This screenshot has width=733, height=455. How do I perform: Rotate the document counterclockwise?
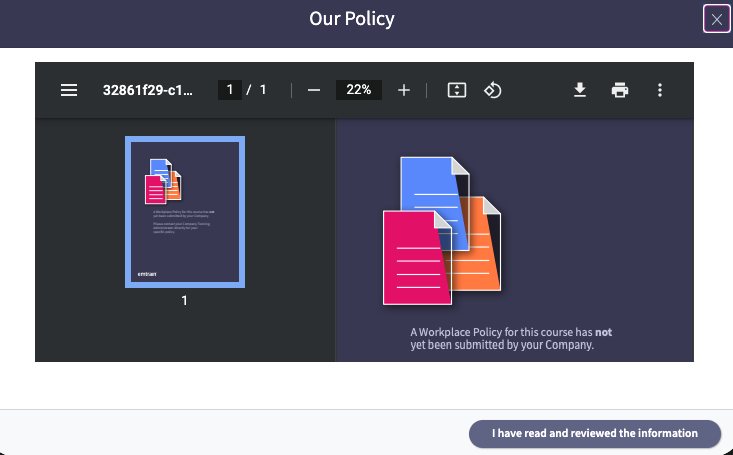492,90
